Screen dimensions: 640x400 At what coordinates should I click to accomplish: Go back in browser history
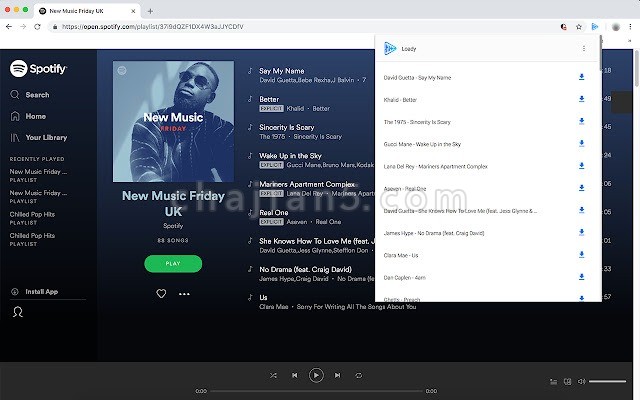point(9,27)
